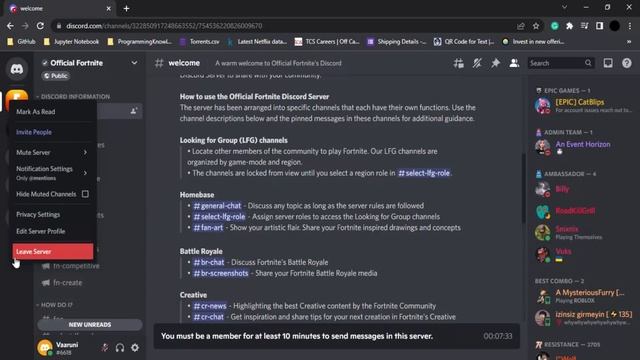Viewport: 640px width, 360px height.
Task: Open the help question mark icon
Action: click(627, 63)
